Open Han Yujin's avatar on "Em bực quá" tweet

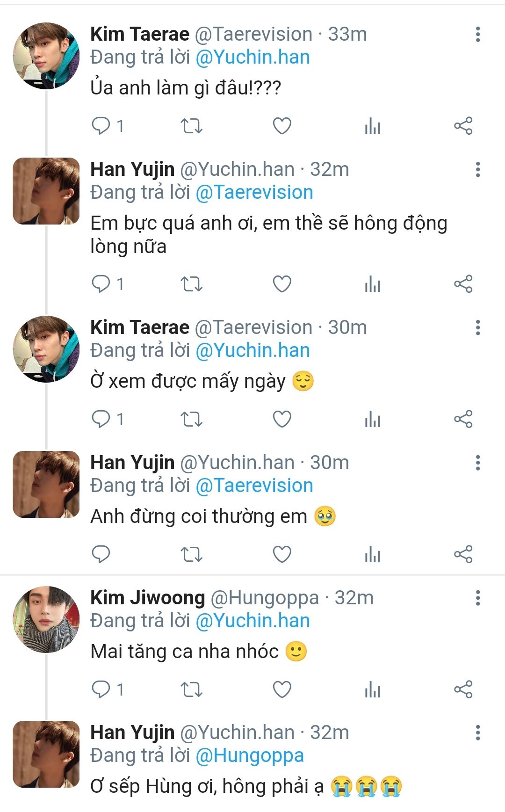pyautogui.click(x=46, y=191)
